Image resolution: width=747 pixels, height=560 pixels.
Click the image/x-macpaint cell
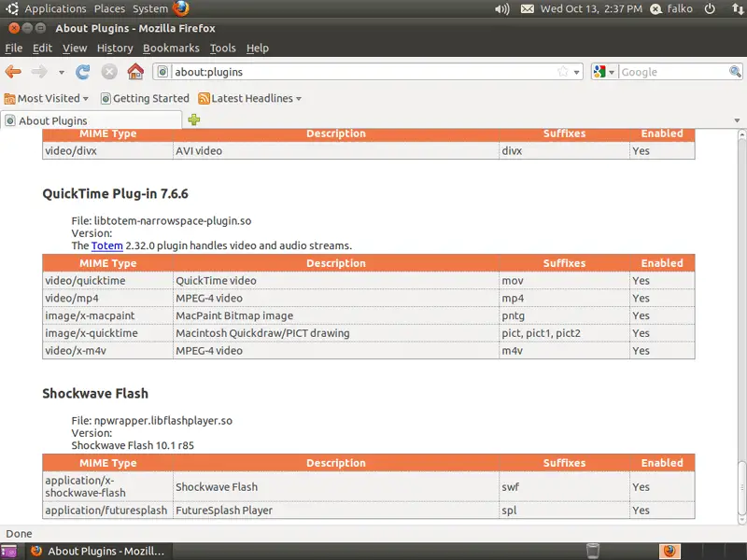point(107,315)
